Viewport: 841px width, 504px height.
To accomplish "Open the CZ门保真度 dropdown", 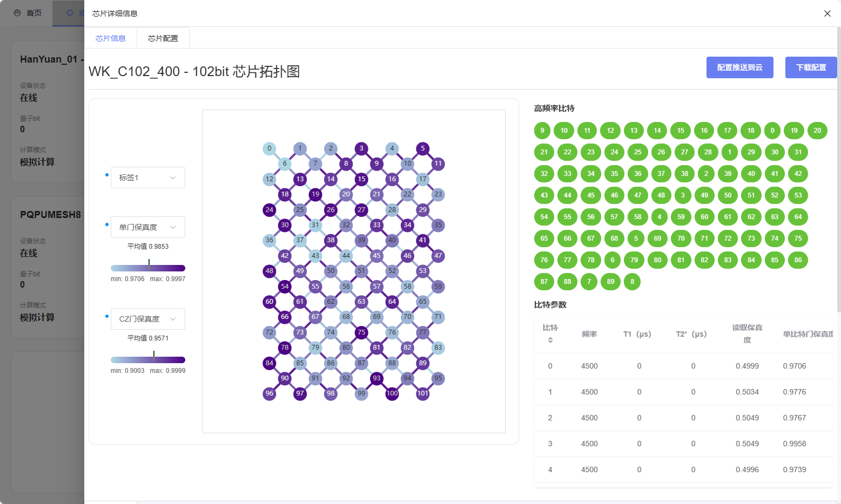I will pyautogui.click(x=147, y=319).
